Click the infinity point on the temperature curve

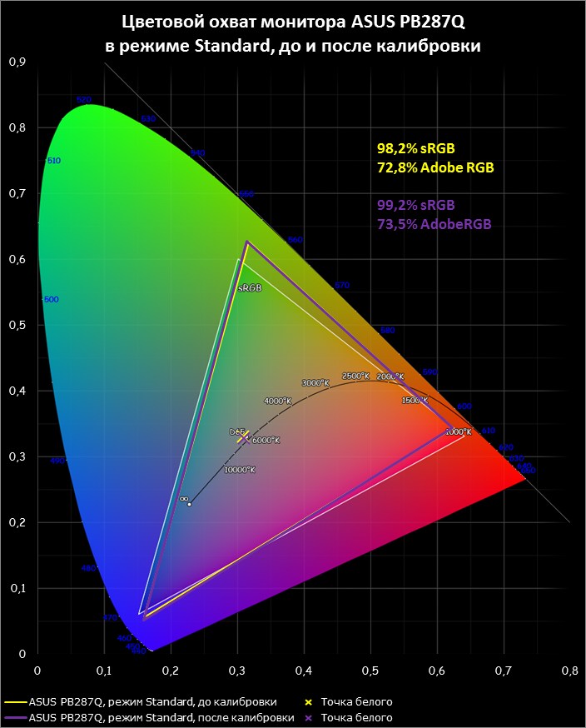click(x=189, y=504)
